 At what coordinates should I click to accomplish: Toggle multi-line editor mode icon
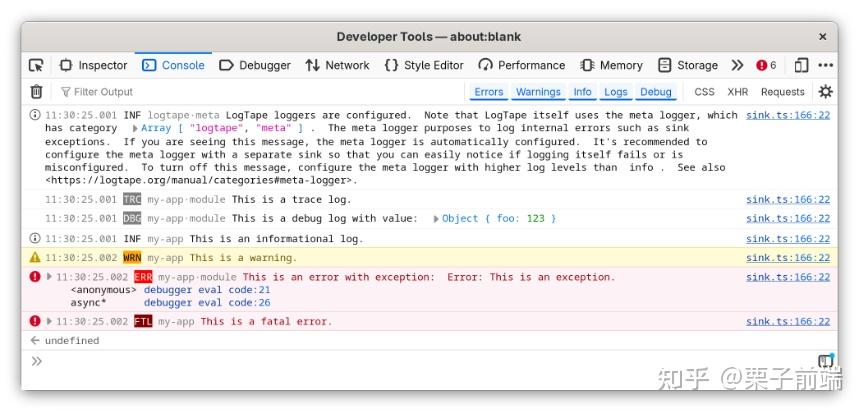(825, 361)
